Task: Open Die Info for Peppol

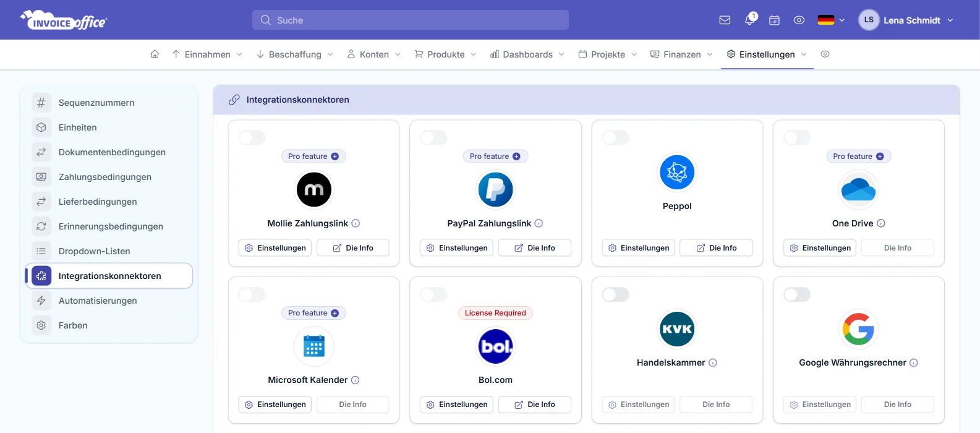Action: click(716, 248)
